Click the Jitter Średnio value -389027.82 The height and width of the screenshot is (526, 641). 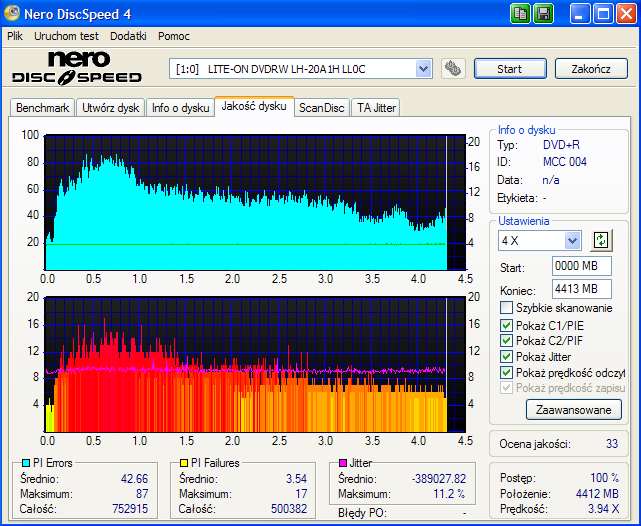click(439, 479)
